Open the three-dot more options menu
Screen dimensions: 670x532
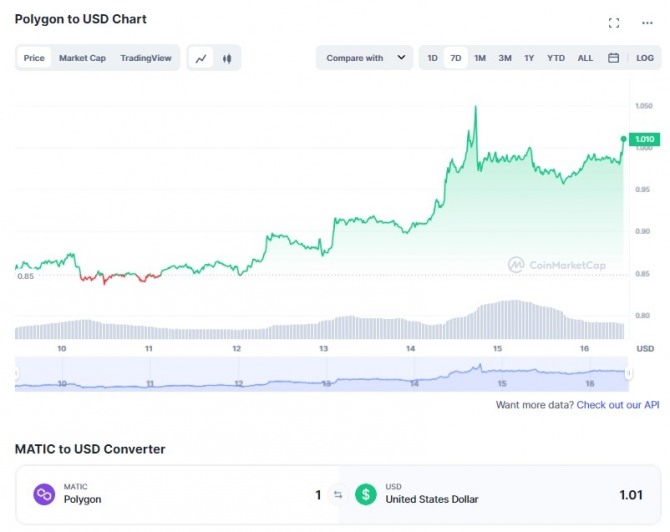[x=647, y=23]
